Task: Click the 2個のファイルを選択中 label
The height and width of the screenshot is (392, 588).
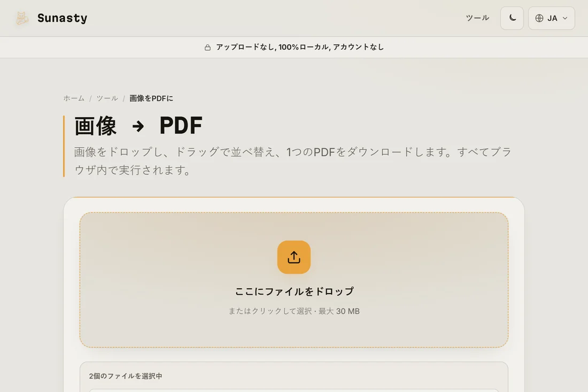Action: [126, 376]
